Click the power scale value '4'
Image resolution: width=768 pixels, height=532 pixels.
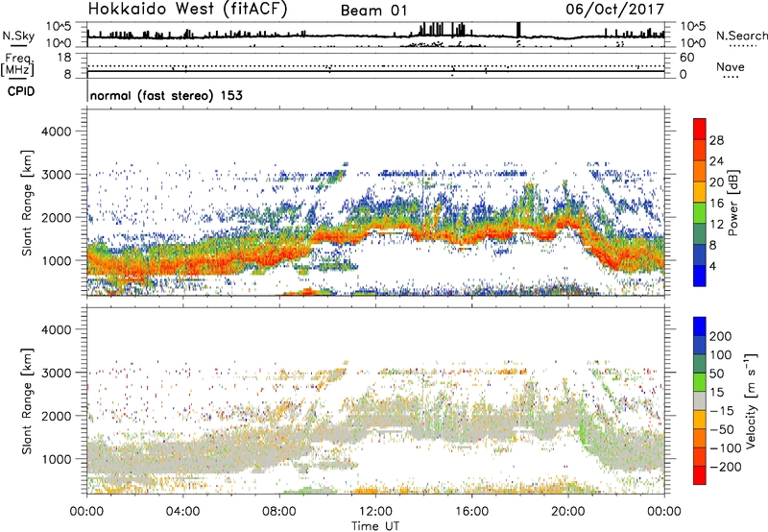coord(712,266)
